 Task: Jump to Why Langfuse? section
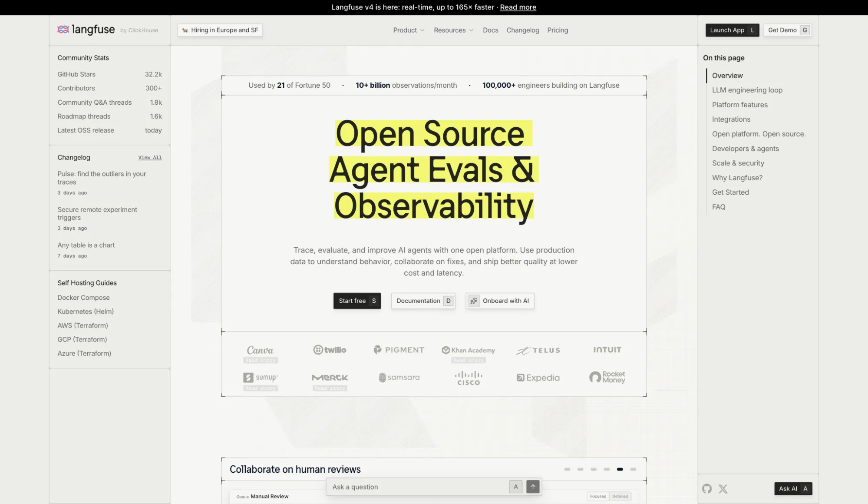(737, 178)
